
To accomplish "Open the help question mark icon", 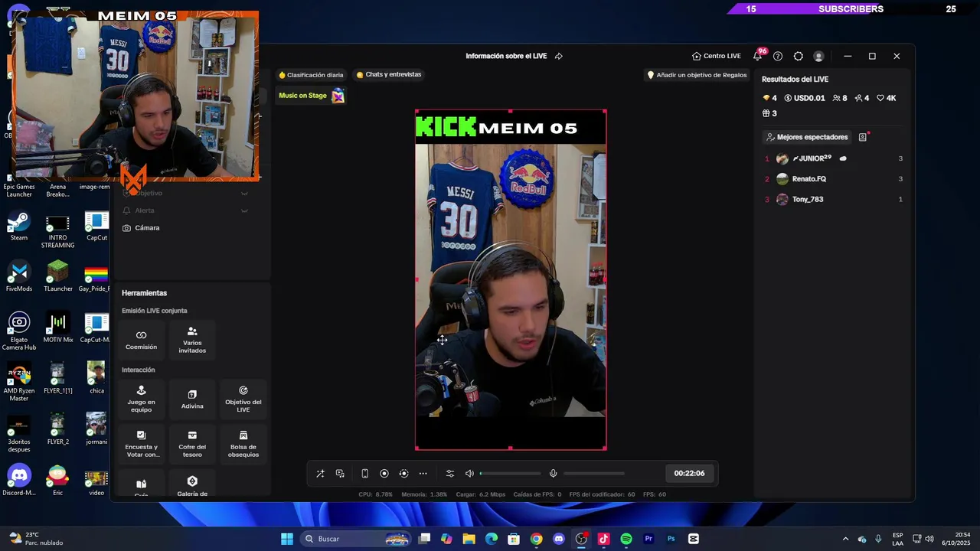I will [778, 56].
